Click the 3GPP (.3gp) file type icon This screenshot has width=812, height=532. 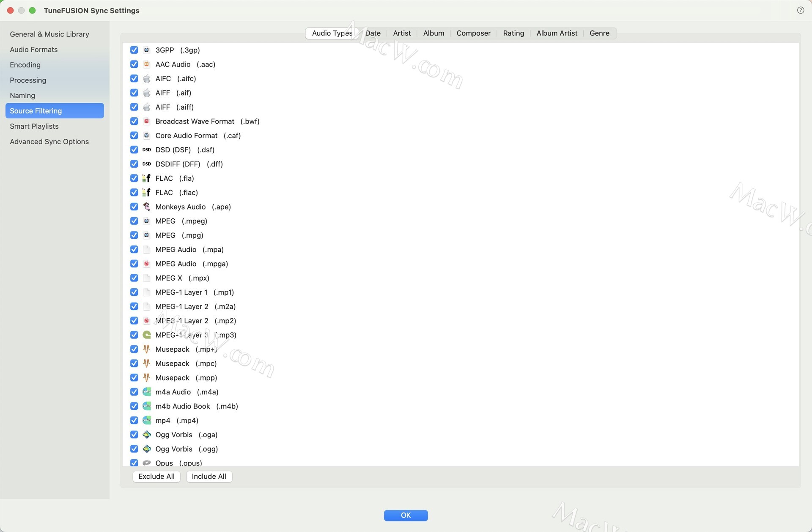point(147,50)
